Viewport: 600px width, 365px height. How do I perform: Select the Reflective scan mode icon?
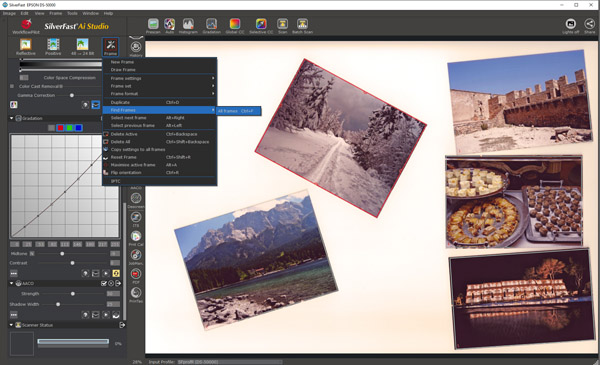click(26, 47)
